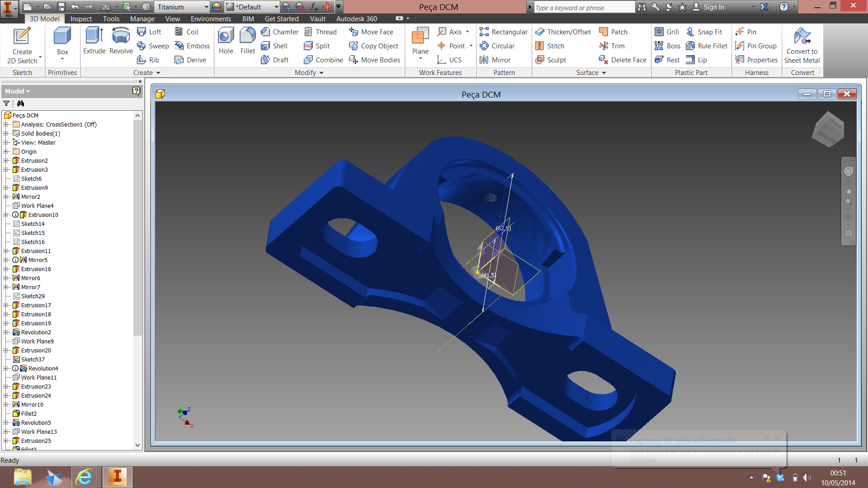Open Internet Explorer from the taskbar
Screen dimensions: 868x488
point(84,477)
